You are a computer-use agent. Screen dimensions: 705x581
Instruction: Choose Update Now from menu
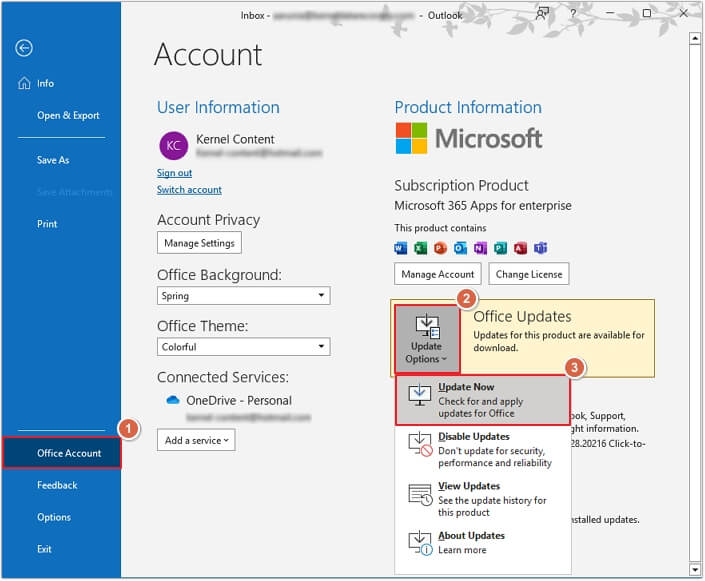point(482,400)
